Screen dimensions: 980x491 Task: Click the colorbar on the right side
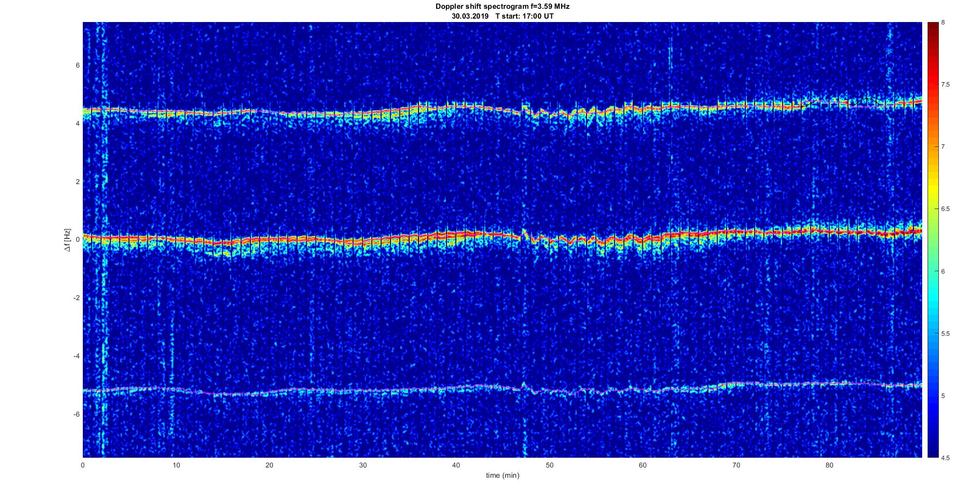932,240
